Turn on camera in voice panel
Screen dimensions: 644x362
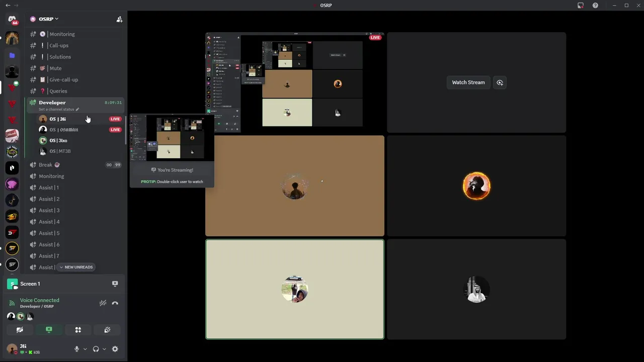[20, 330]
